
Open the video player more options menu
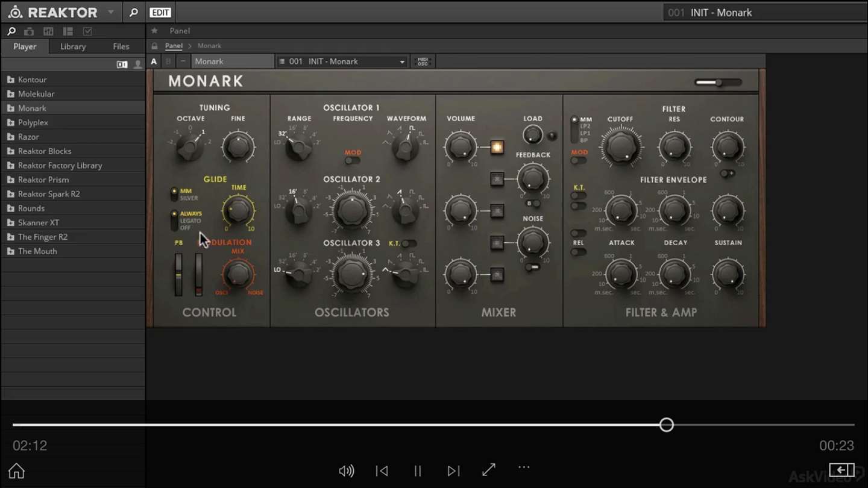(524, 467)
